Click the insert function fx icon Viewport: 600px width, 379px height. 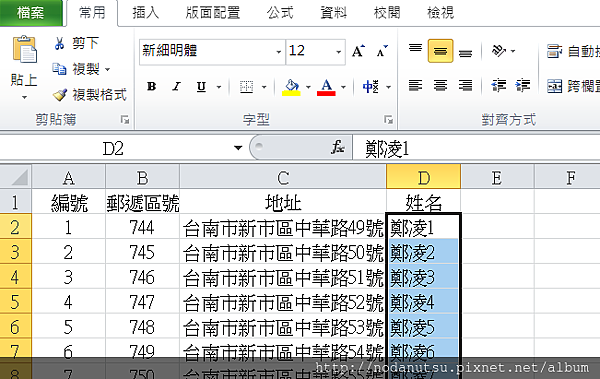338,147
